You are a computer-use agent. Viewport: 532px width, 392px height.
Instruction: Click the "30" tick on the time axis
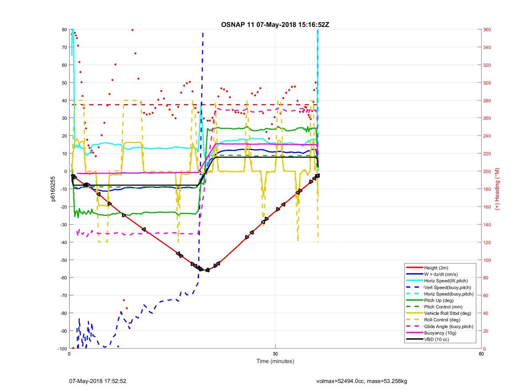coord(275,354)
